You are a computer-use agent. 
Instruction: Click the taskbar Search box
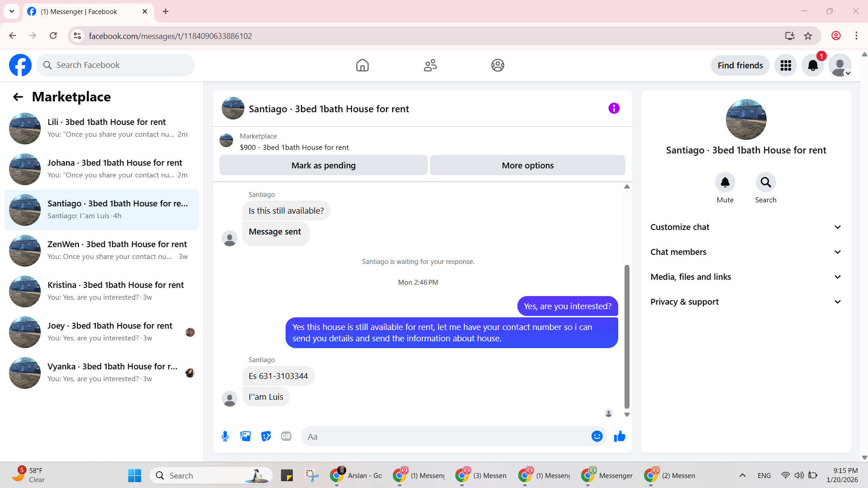(x=211, y=475)
